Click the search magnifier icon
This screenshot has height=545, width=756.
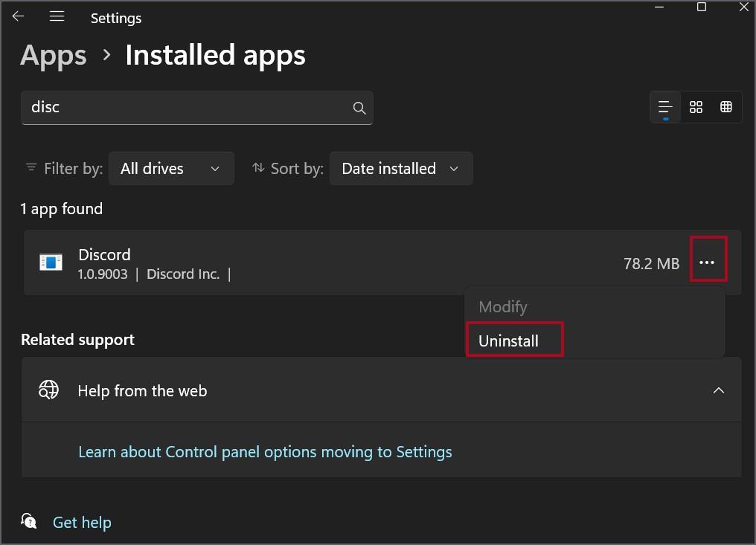click(x=359, y=108)
